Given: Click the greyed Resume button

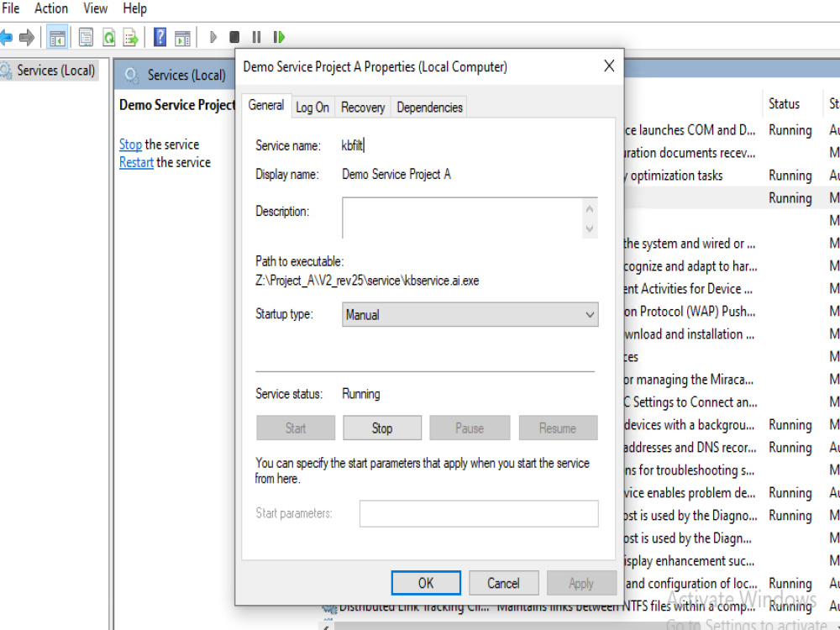Looking at the screenshot, I should (558, 428).
